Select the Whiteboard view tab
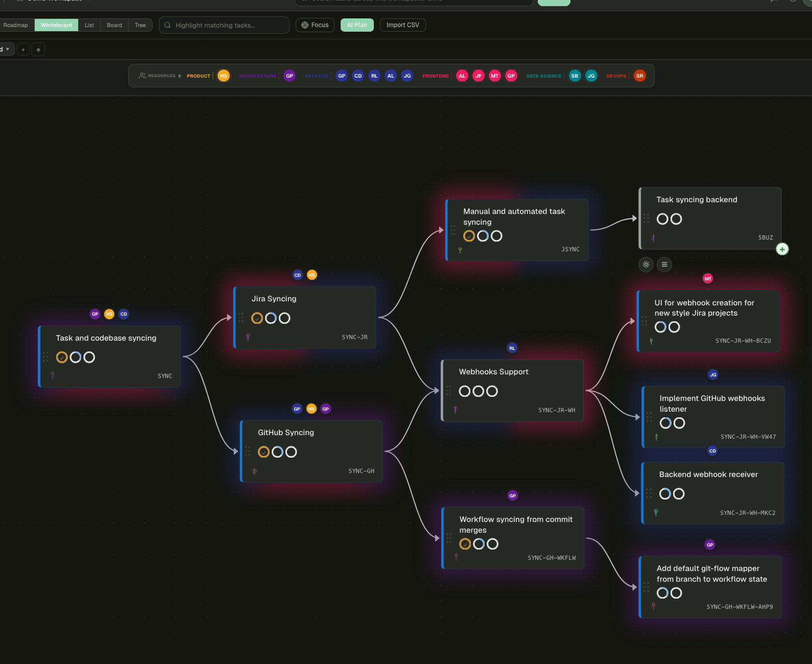The height and width of the screenshot is (664, 812). click(56, 25)
